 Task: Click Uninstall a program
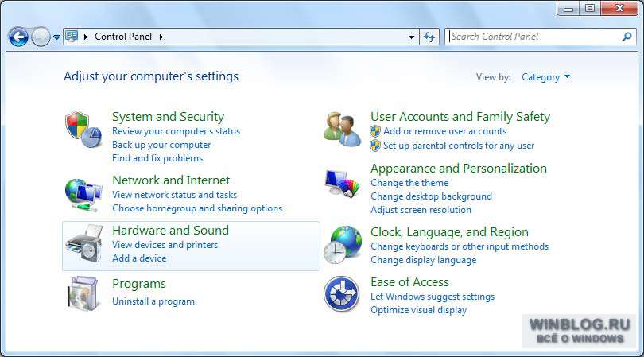pos(153,301)
